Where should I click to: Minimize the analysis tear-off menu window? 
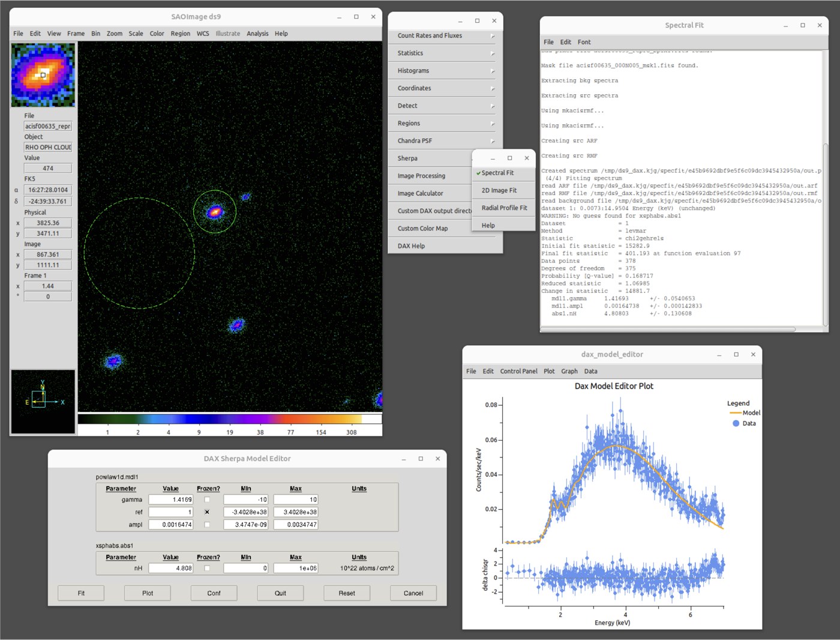[460, 21]
